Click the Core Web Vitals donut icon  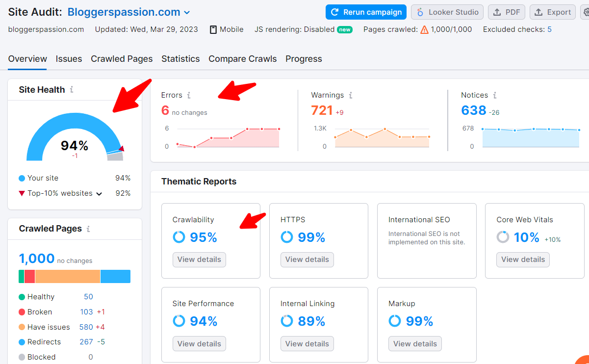click(503, 237)
